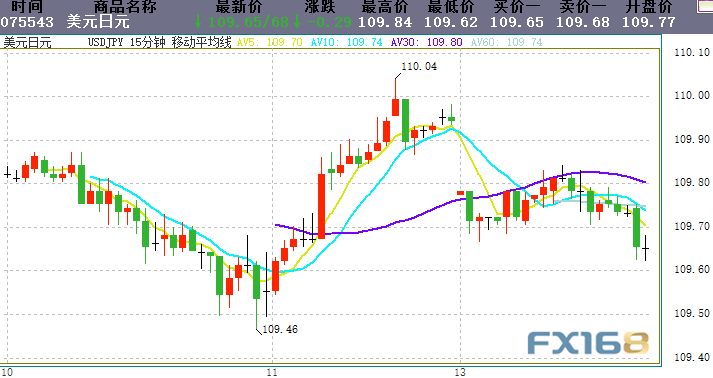This screenshot has height=378, width=713.
Task: Click the FX168 logo watermark
Action: 588,343
